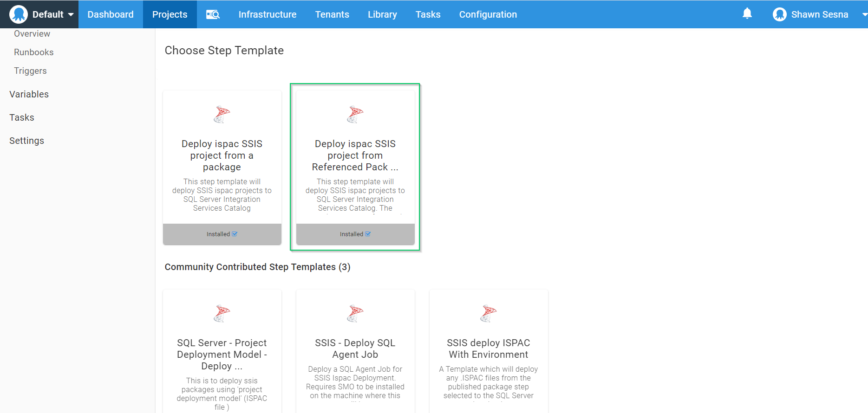Open Runbooks in the sidebar
Image resolution: width=868 pixels, height=413 pixels.
[34, 52]
